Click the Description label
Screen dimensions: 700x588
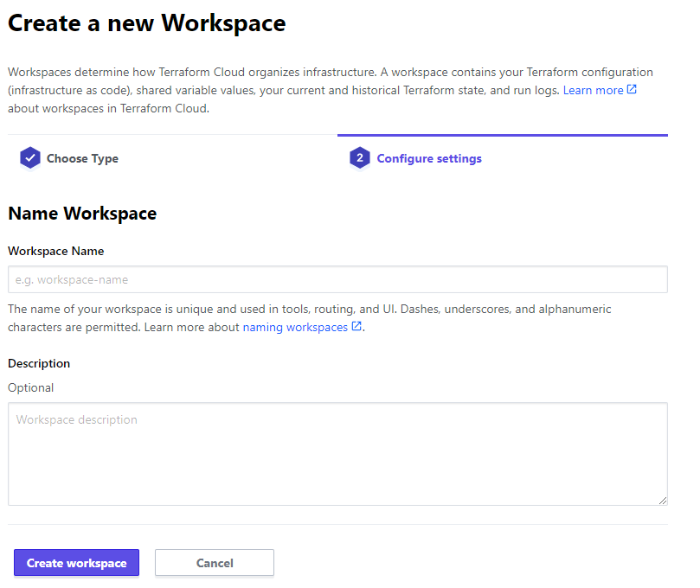(39, 363)
